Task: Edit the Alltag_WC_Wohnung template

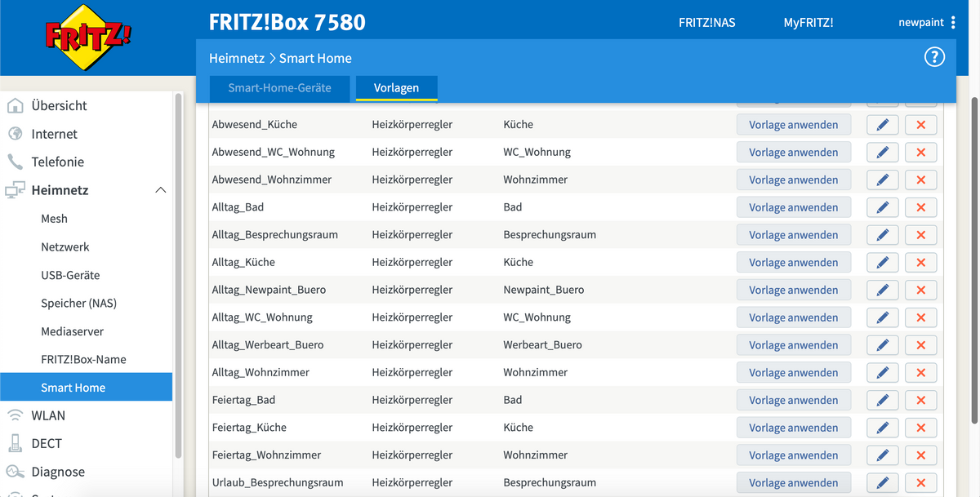Action: [882, 317]
